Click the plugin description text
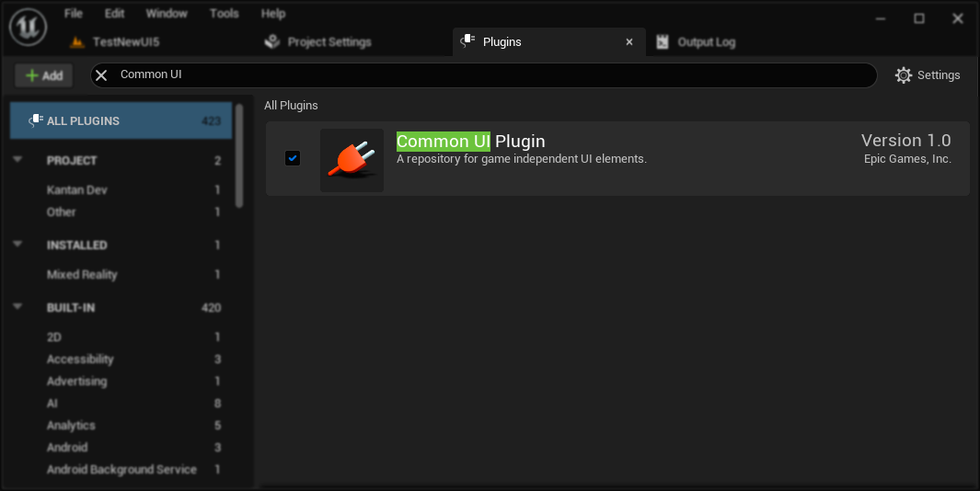 pyautogui.click(x=521, y=159)
